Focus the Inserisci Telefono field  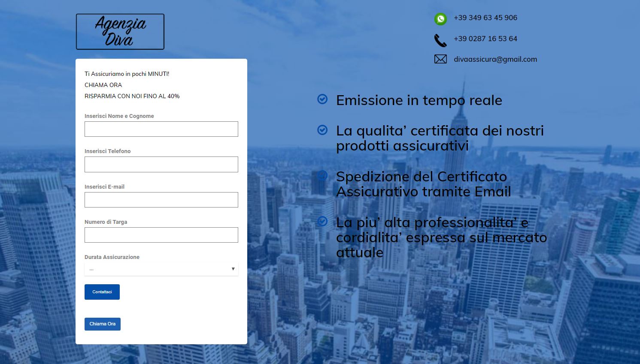pyautogui.click(x=161, y=164)
